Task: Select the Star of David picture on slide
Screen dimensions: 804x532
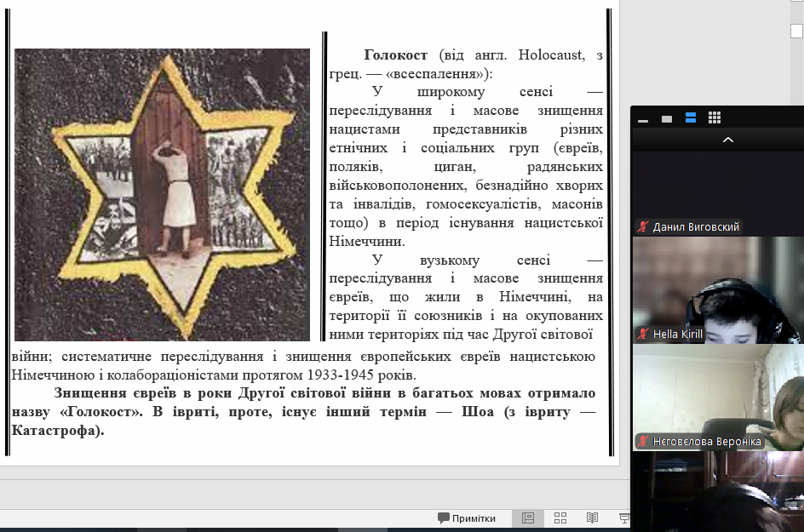Action: [x=162, y=195]
